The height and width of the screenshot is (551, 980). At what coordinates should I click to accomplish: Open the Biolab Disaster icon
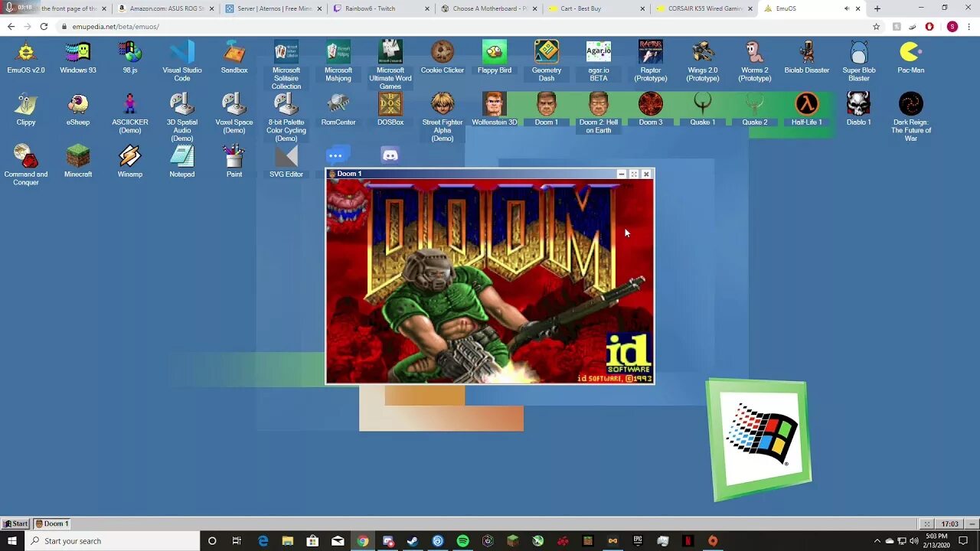(807, 57)
